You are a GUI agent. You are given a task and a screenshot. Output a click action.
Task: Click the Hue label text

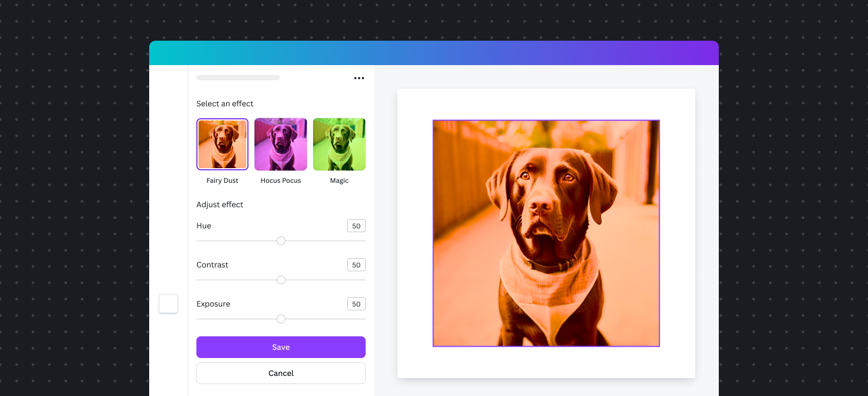[203, 226]
